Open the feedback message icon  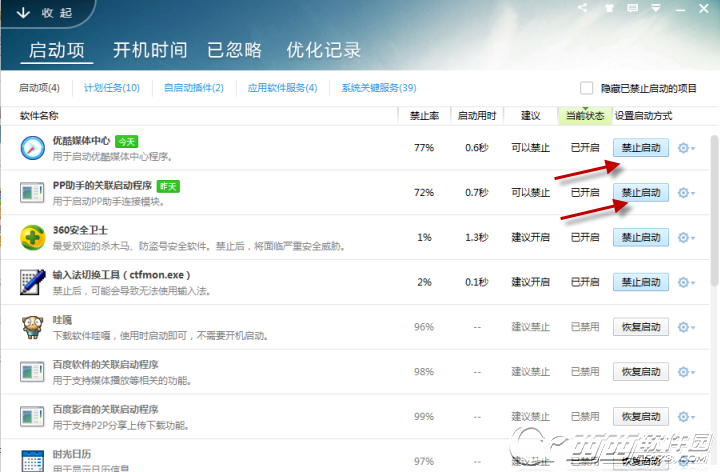click(x=632, y=8)
